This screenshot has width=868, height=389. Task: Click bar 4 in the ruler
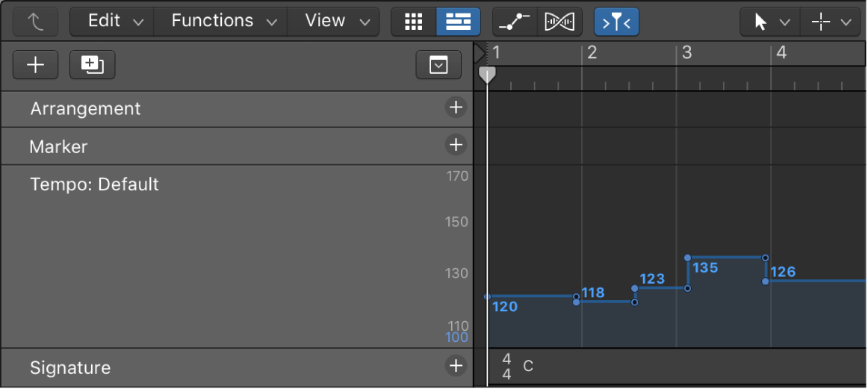click(781, 53)
